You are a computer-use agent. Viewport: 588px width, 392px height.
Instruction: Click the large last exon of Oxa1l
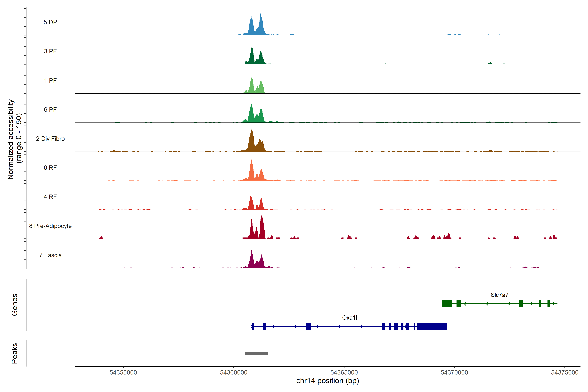pyautogui.click(x=432, y=326)
